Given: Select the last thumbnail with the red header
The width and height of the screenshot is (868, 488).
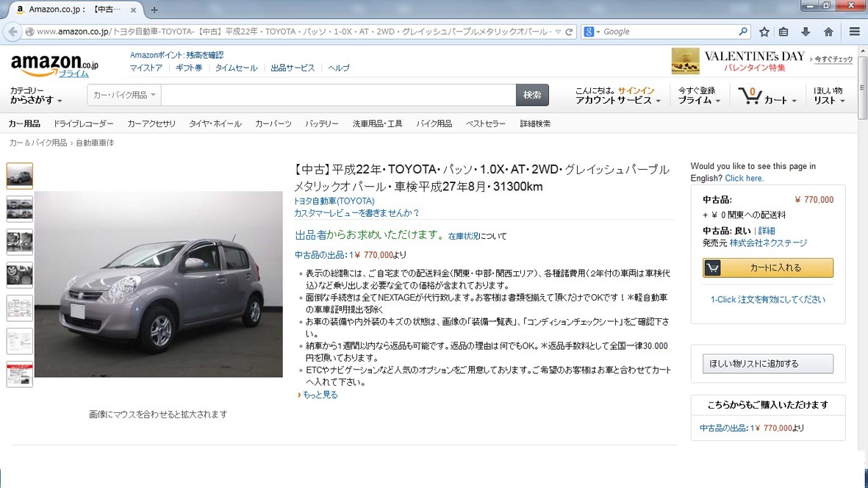Looking at the screenshot, I should pyautogui.click(x=19, y=375).
